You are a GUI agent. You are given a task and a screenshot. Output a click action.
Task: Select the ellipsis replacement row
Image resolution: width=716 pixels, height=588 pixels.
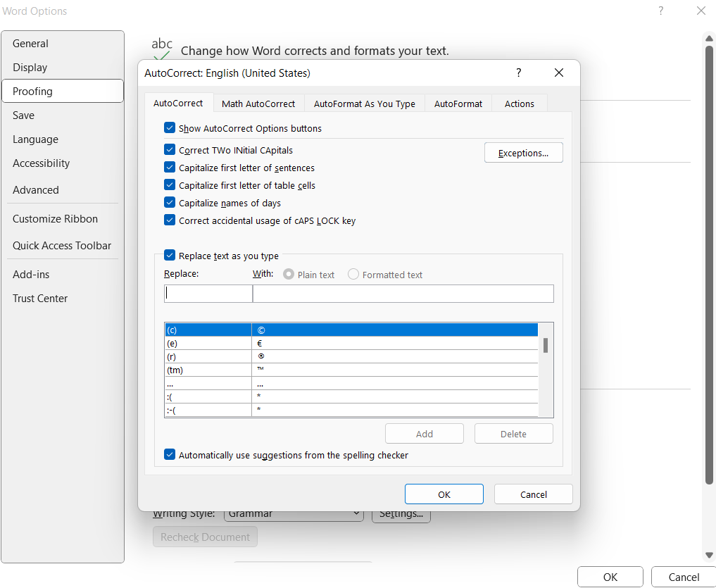click(351, 383)
